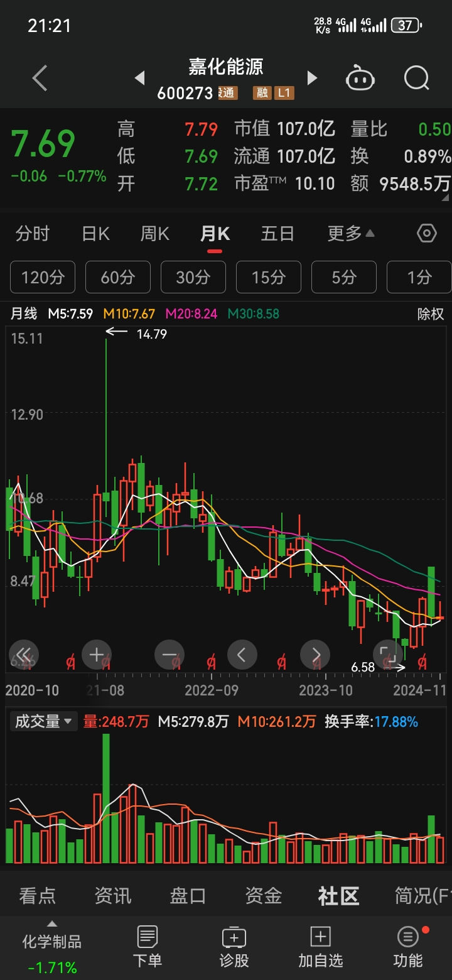Tap the 融 margin badge

(x=262, y=93)
